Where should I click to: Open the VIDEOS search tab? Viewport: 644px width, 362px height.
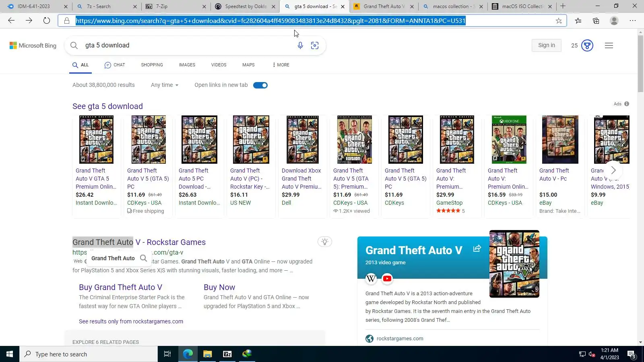pos(219,65)
